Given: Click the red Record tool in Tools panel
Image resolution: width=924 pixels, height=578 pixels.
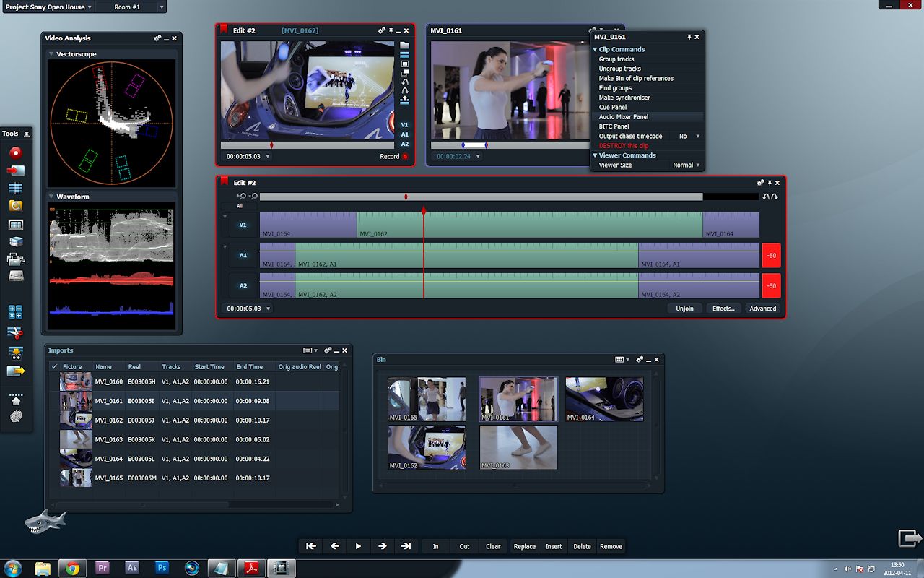Looking at the screenshot, I should (15, 152).
